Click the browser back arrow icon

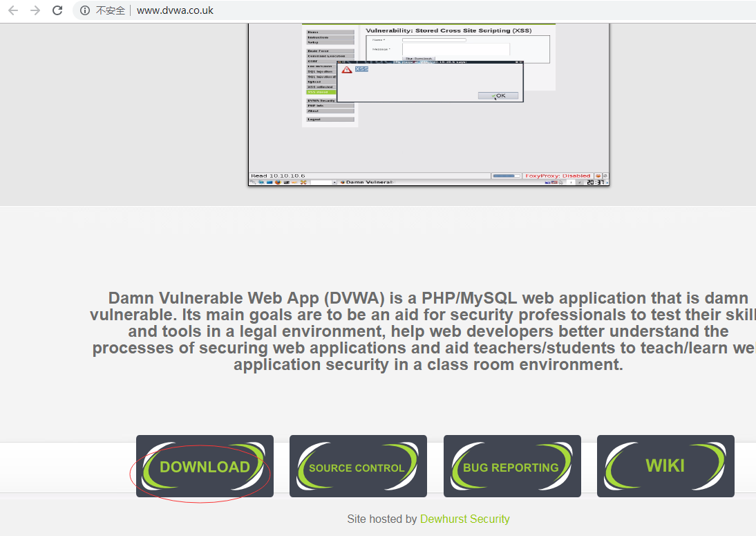click(12, 10)
